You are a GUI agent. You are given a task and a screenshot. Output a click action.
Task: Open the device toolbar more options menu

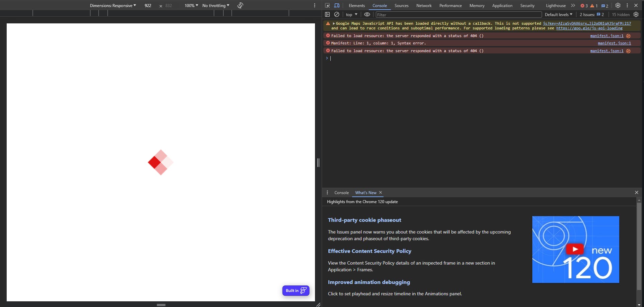click(315, 5)
